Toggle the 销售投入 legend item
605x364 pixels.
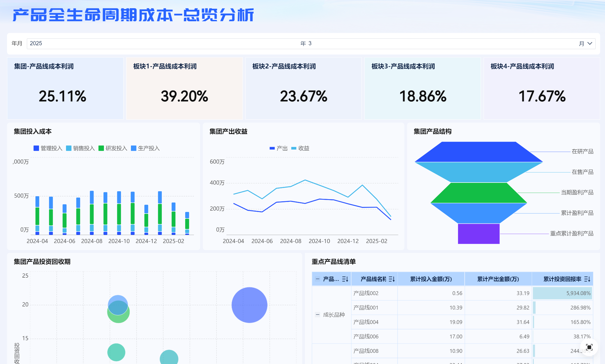click(x=80, y=148)
